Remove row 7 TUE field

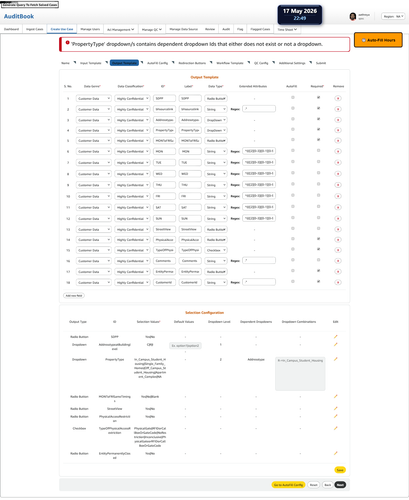tap(338, 162)
